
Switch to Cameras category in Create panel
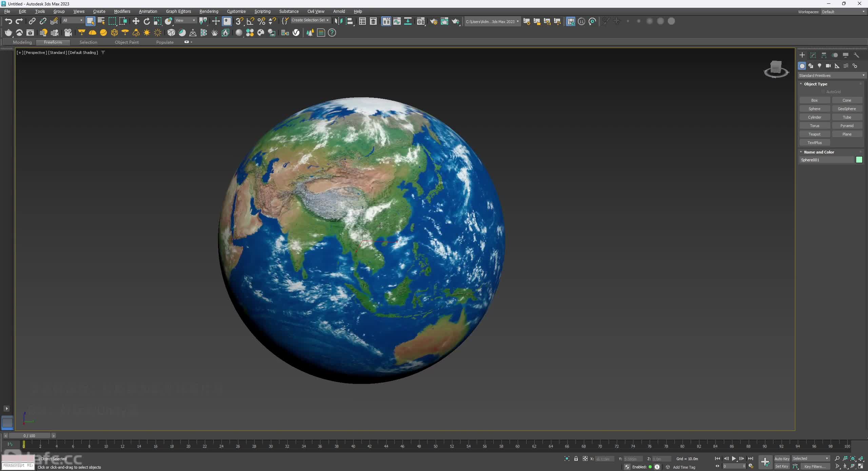pos(828,66)
